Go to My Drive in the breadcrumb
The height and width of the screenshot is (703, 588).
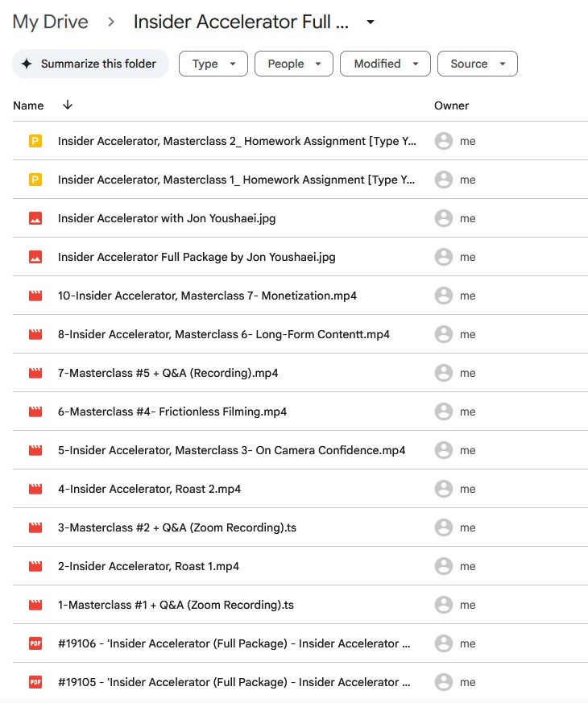[x=50, y=23]
